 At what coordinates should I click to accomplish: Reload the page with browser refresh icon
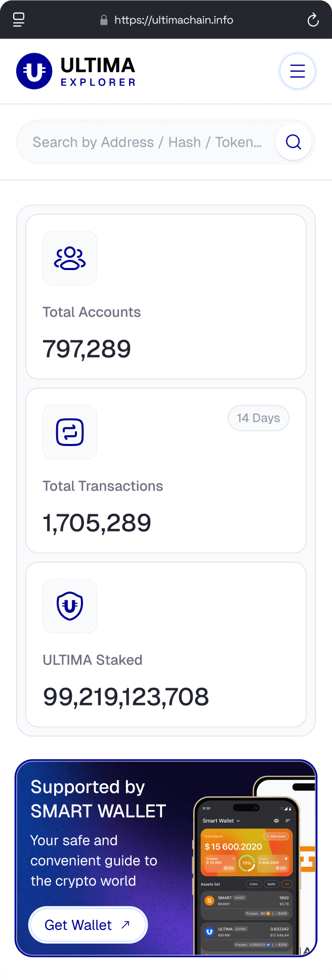coord(313,20)
